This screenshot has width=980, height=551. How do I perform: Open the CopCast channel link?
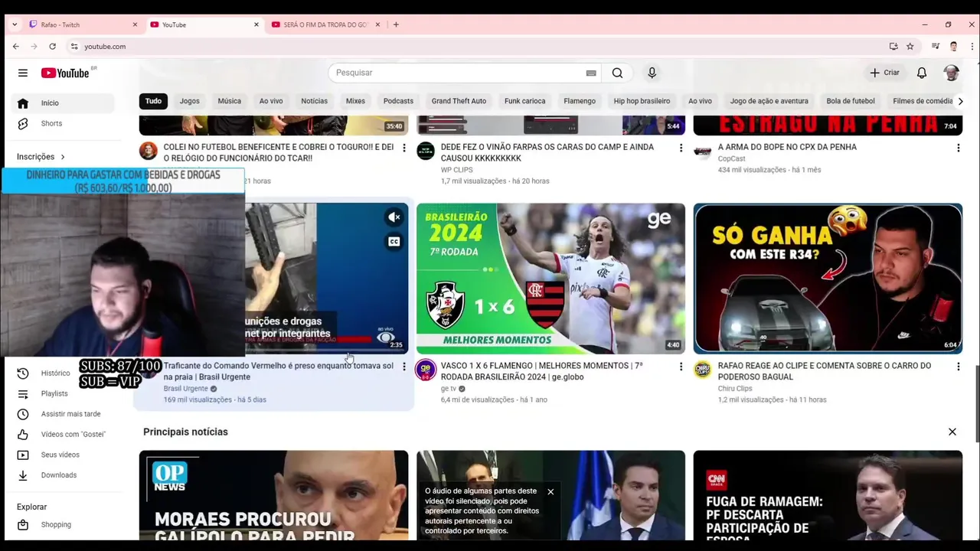click(x=731, y=158)
